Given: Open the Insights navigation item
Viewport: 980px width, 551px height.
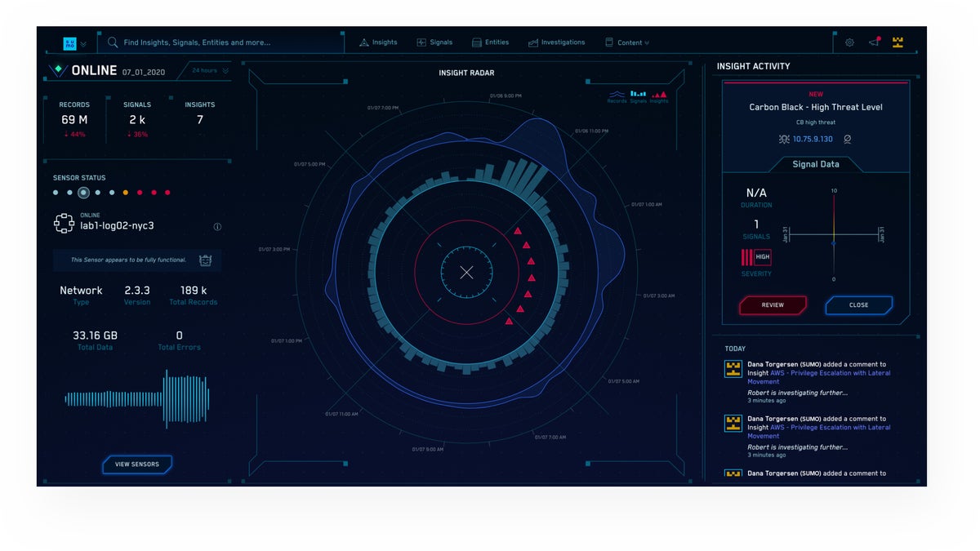Looking at the screenshot, I should (378, 42).
